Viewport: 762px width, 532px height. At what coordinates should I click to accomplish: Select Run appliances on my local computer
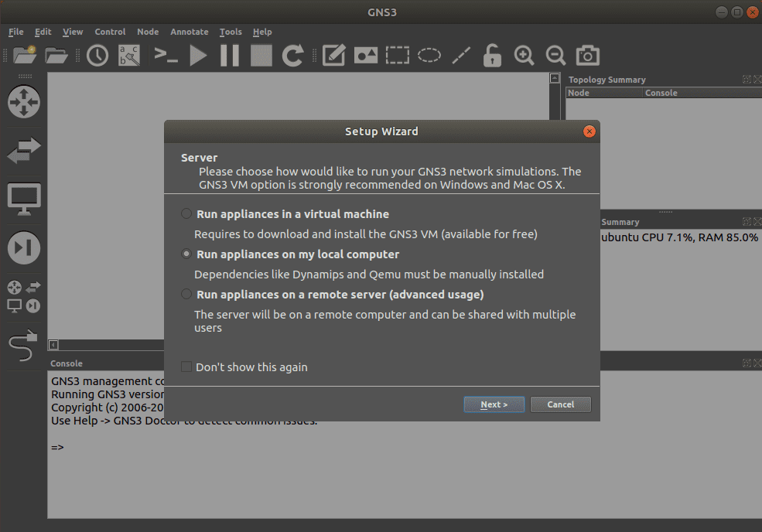[289, 254]
